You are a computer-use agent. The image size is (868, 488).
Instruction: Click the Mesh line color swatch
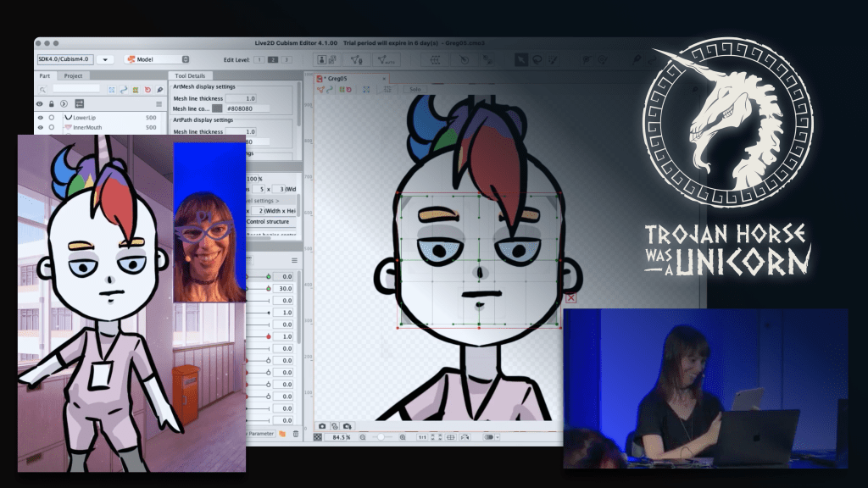tap(217, 108)
